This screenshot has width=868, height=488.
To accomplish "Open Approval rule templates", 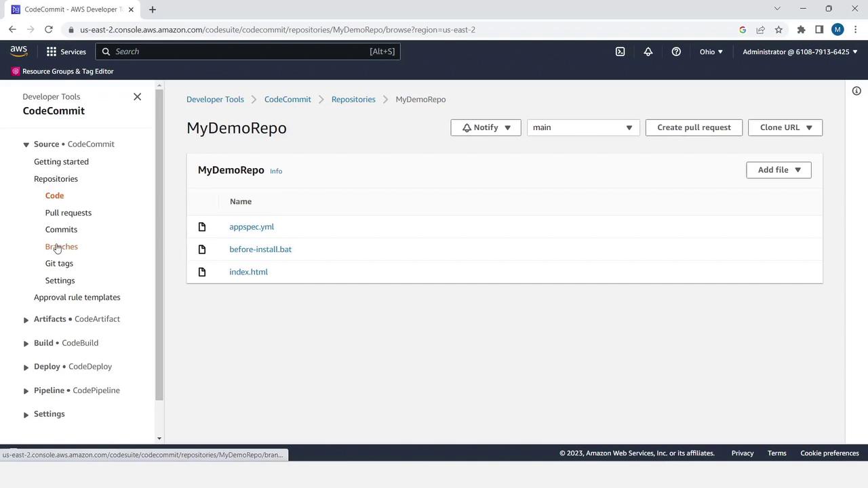I will click(77, 298).
